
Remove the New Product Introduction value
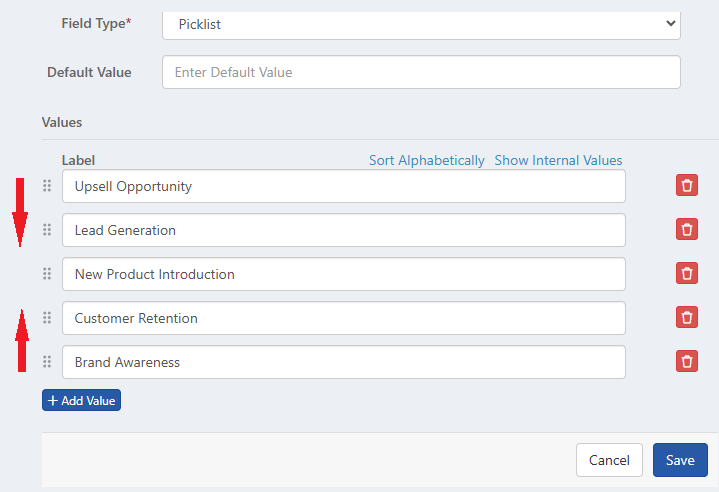coord(687,274)
